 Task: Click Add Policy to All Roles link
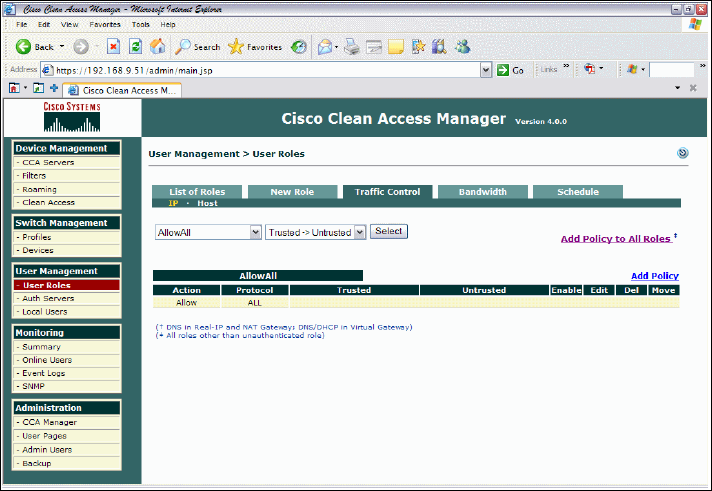pyautogui.click(x=615, y=239)
